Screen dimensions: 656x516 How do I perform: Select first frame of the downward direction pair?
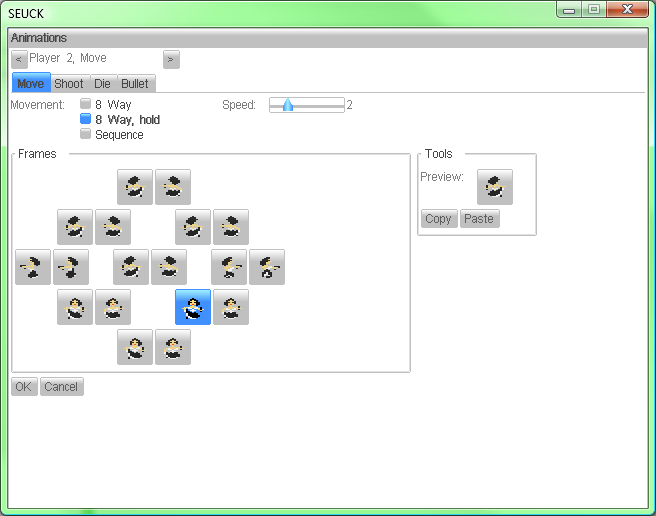135,347
